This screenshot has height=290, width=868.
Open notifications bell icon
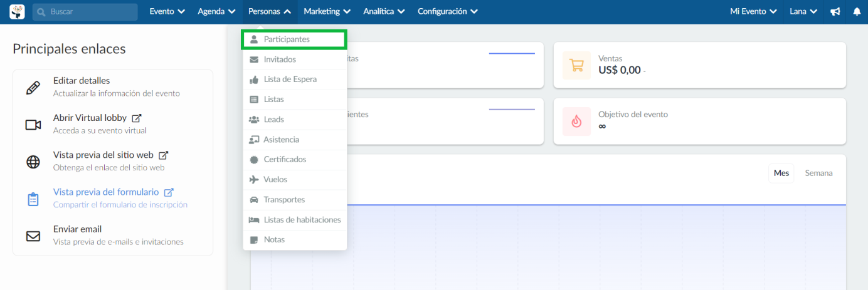tap(857, 11)
